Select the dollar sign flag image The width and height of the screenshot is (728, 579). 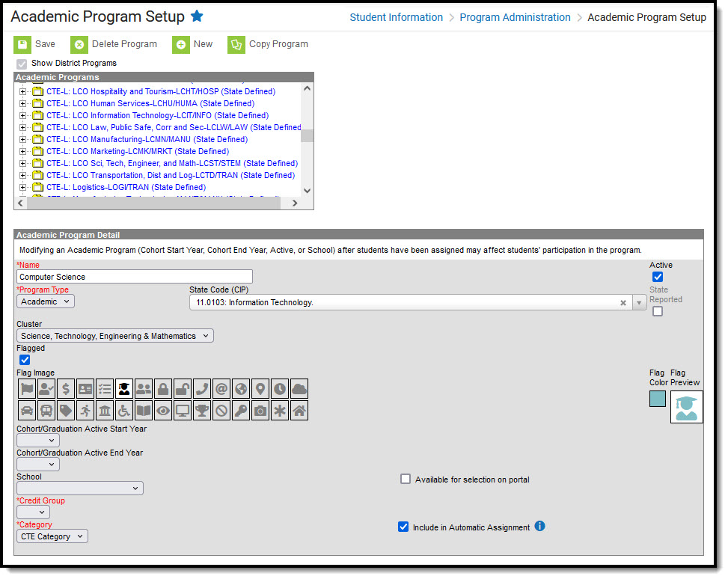pos(66,389)
